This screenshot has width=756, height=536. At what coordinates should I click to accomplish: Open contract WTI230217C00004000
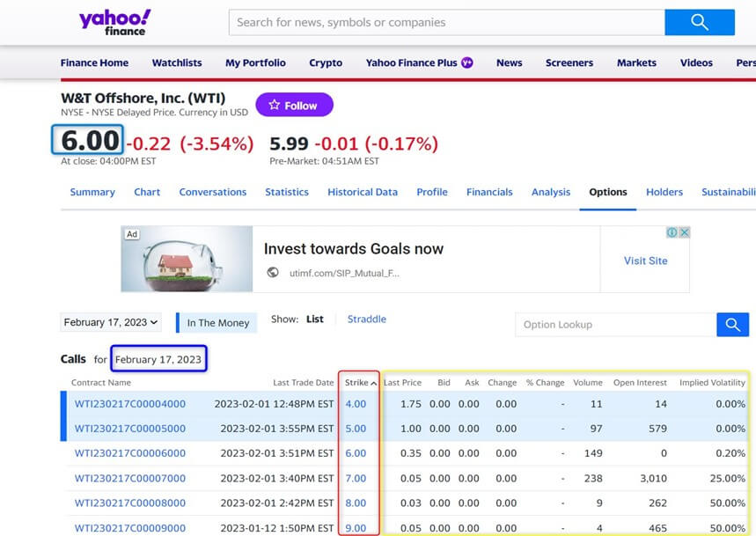click(x=129, y=404)
